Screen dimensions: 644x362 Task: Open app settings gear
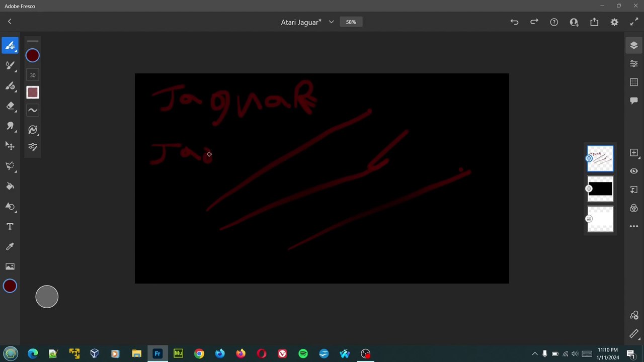point(614,22)
